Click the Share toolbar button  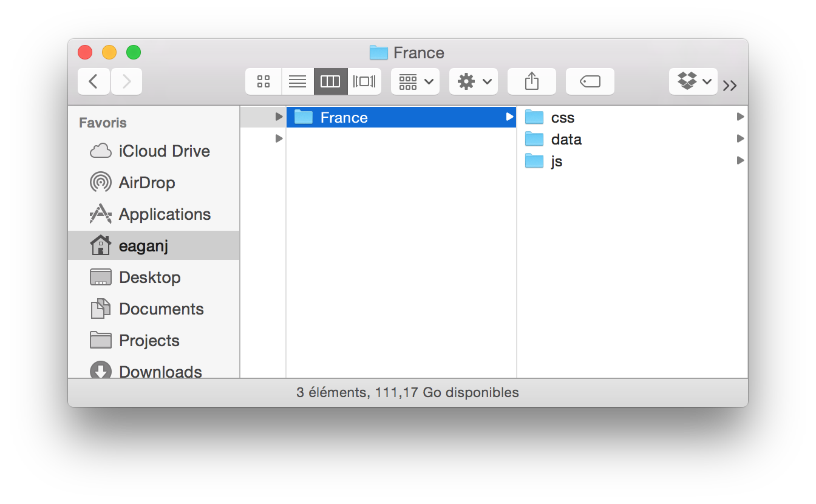(x=532, y=81)
